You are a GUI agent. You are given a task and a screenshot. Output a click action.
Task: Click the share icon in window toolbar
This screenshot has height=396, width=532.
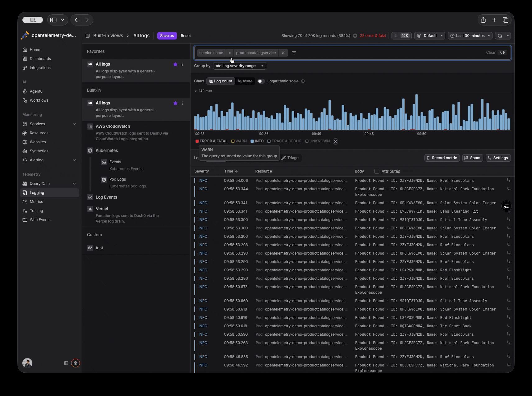(483, 20)
